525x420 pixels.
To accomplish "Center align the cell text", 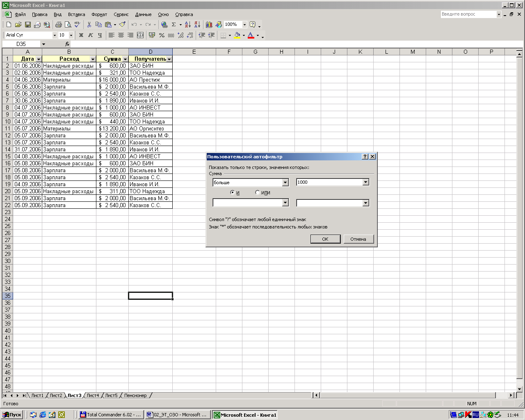I will pos(121,35).
